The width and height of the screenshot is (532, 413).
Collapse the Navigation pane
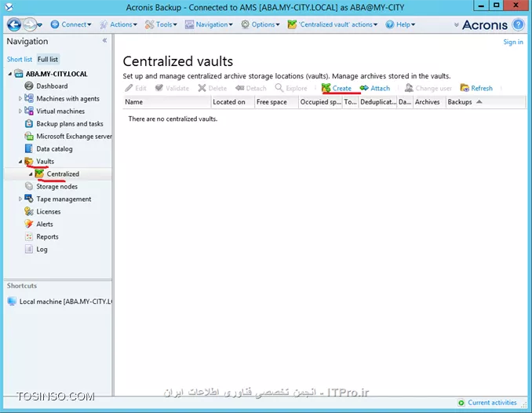(105, 40)
